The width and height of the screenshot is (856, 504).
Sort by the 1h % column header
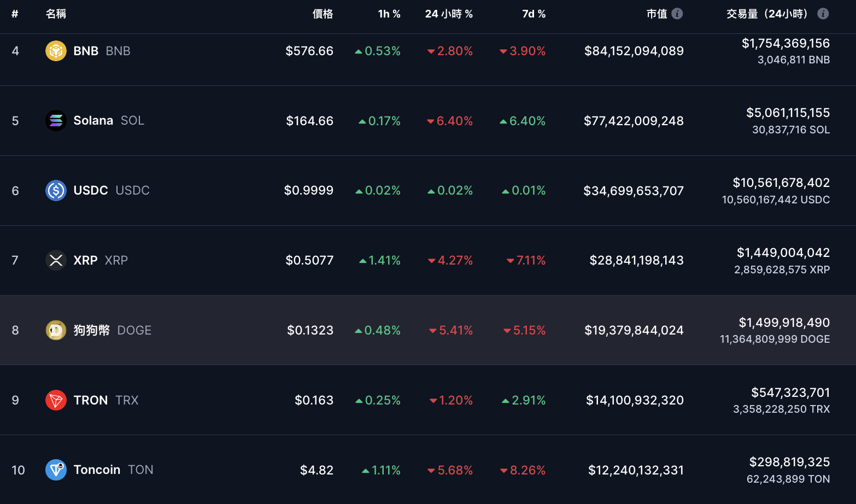click(x=389, y=14)
